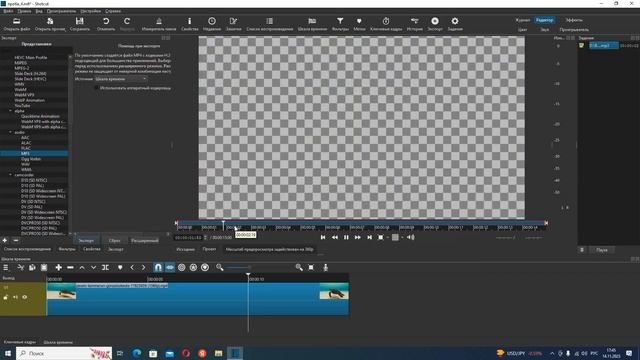This screenshot has width=640, height=360.
Task: Click the timeline overwrite down-arrow icon
Action: coord(93,267)
